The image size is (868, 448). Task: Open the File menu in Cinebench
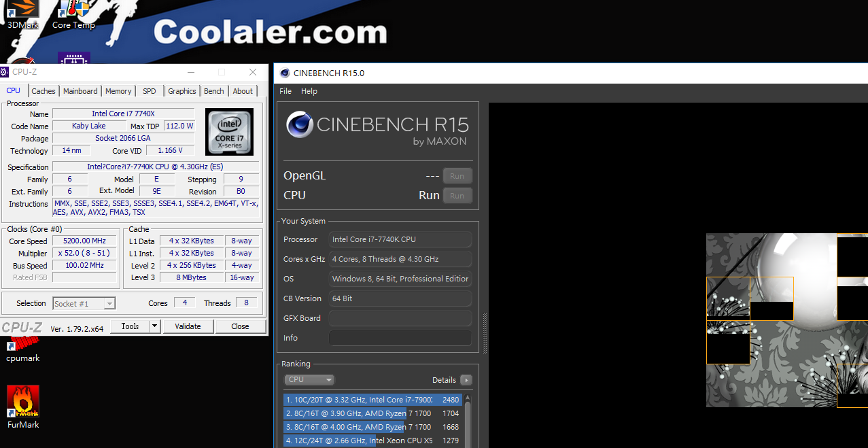click(x=285, y=91)
